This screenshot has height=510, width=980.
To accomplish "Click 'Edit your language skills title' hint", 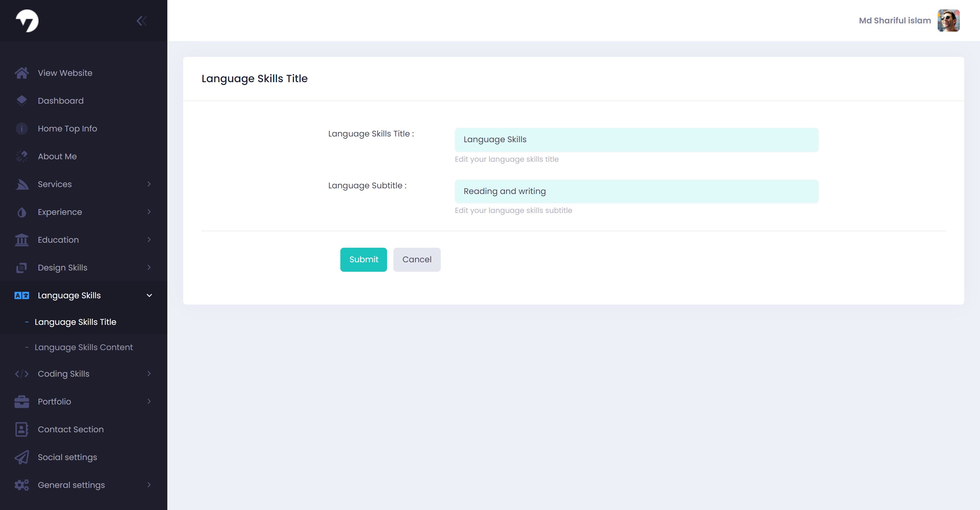I will [x=507, y=159].
